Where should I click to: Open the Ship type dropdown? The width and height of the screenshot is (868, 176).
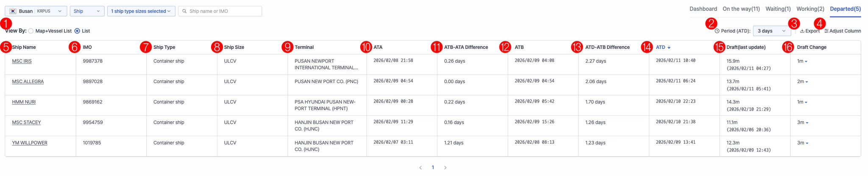pos(87,11)
